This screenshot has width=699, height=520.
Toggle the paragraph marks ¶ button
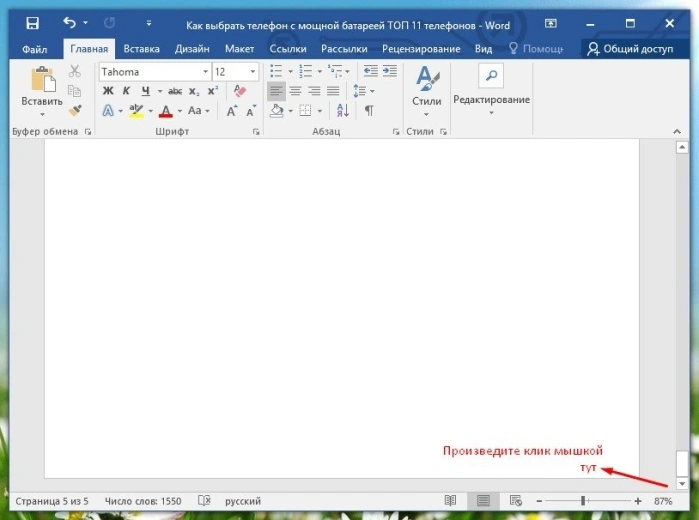(x=369, y=110)
